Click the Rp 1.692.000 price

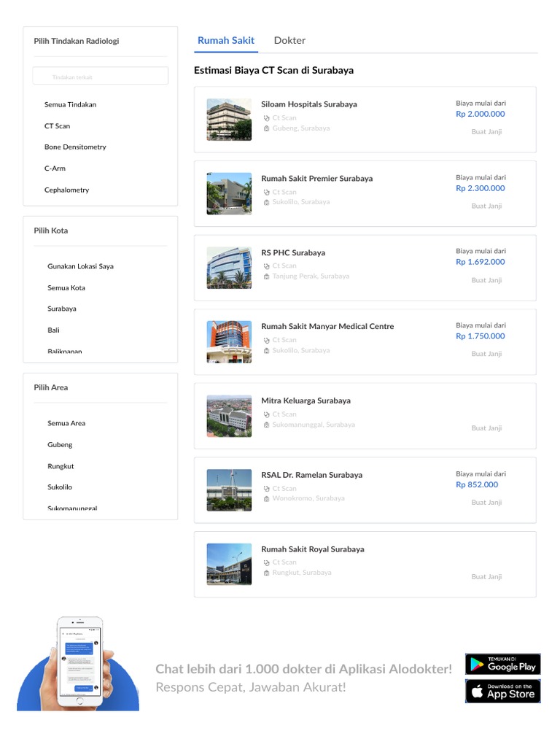[480, 262]
